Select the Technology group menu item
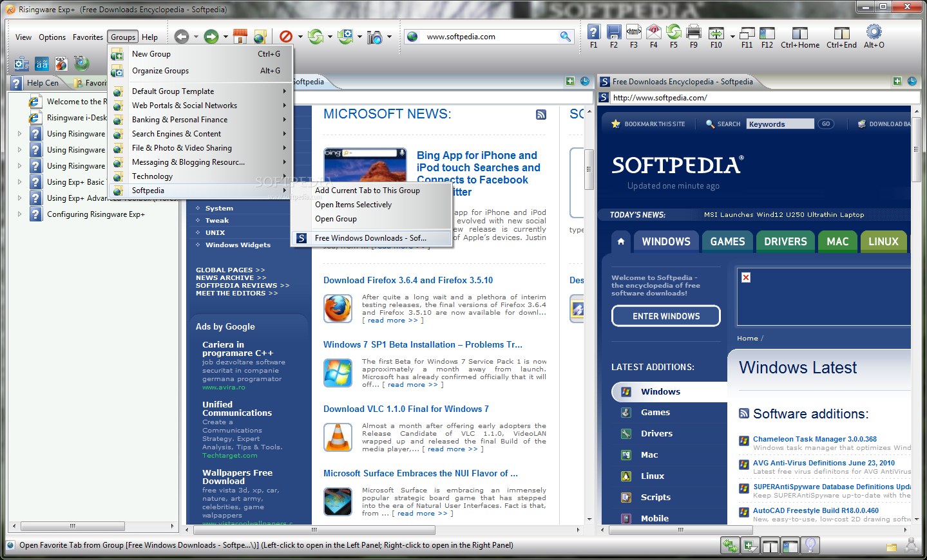927x560 pixels. pos(200,176)
